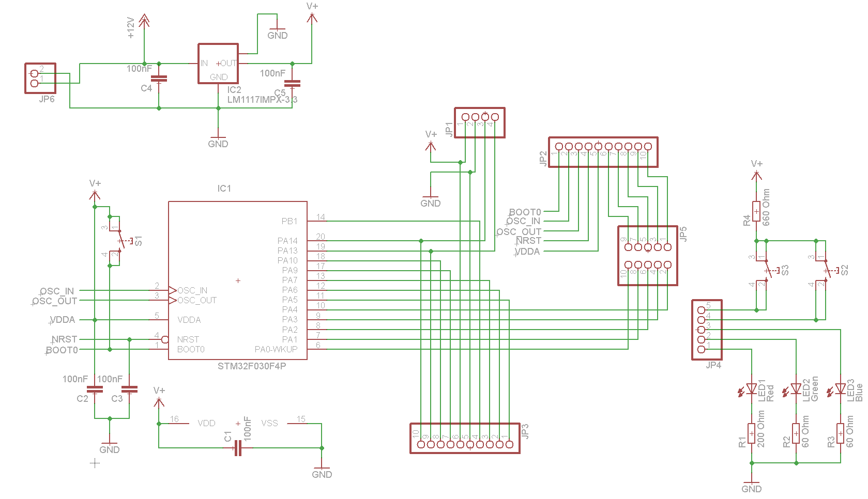
Task: Click the pin number 14 at PB1
Action: click(x=321, y=217)
